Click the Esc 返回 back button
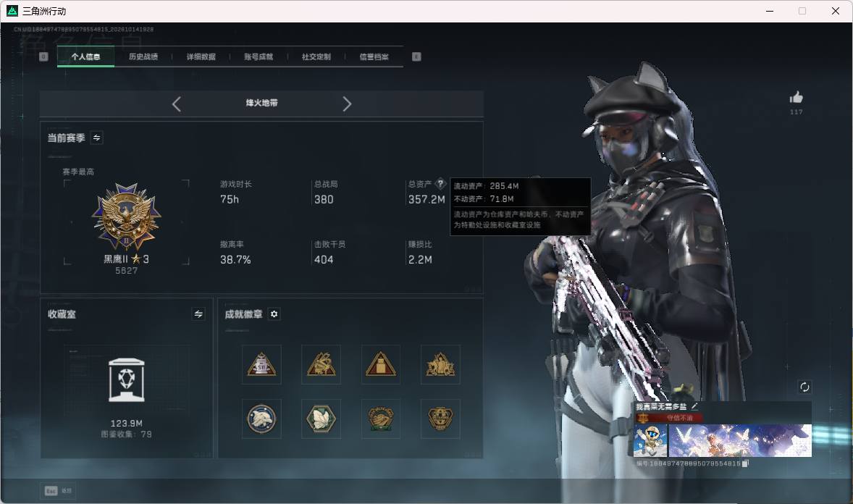The image size is (853, 504). click(59, 491)
